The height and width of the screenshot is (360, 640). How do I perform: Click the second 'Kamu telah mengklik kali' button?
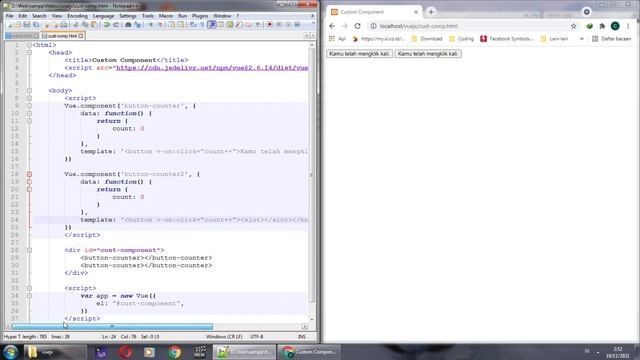click(x=428, y=53)
